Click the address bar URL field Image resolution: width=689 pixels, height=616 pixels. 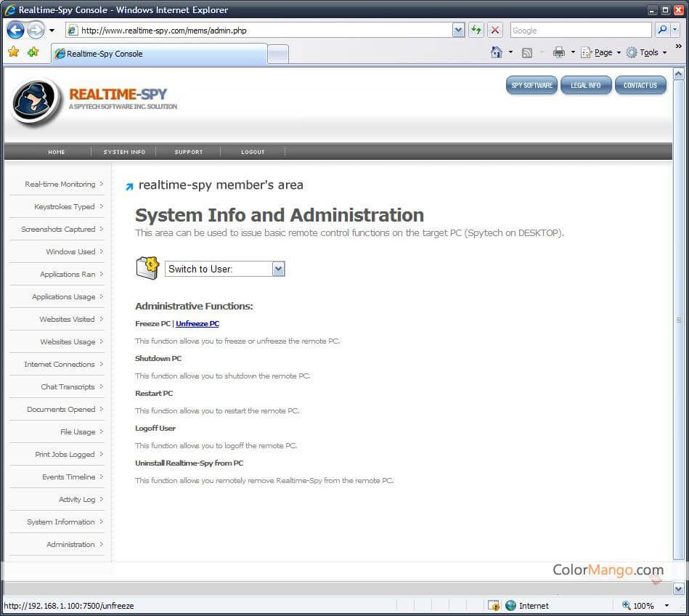[x=259, y=30]
